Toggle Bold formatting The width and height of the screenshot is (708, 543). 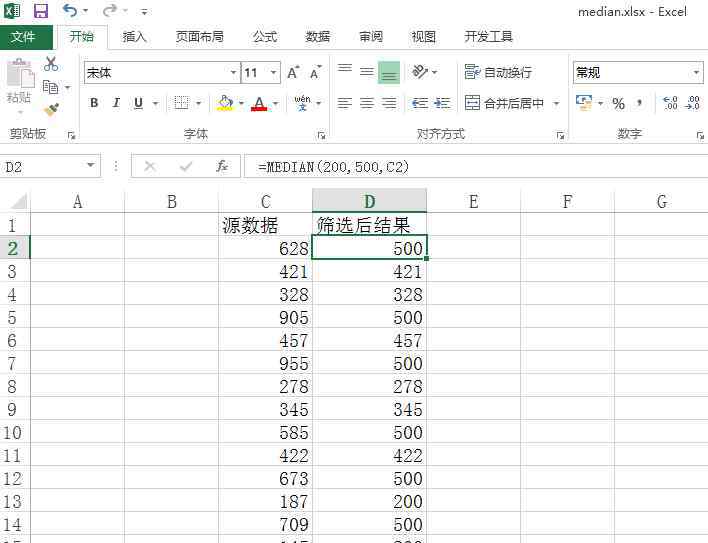[94, 103]
